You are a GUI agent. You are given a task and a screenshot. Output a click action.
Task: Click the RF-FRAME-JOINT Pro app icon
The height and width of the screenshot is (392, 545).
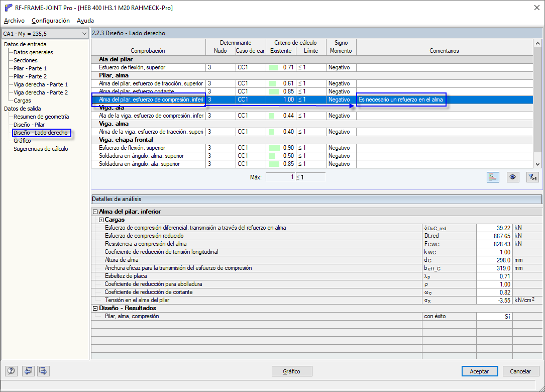pyautogui.click(x=9, y=8)
